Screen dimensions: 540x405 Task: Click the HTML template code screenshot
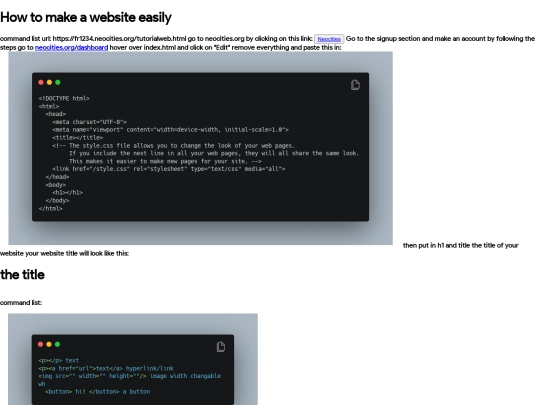[x=200, y=148]
